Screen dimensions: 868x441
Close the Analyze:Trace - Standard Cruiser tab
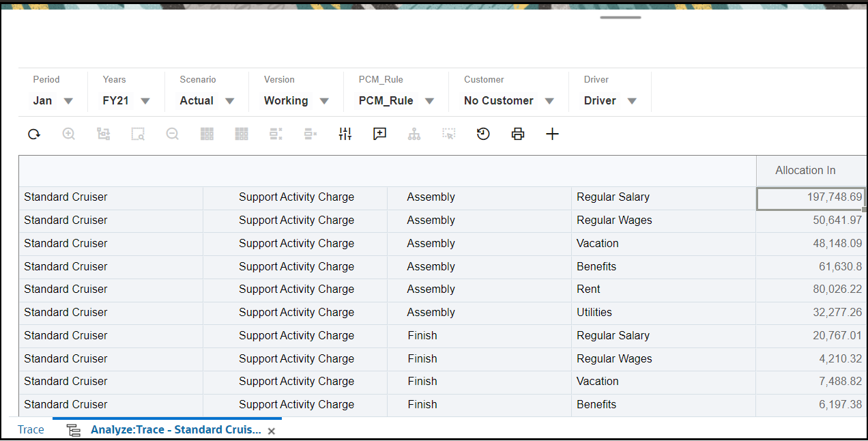[x=272, y=431]
